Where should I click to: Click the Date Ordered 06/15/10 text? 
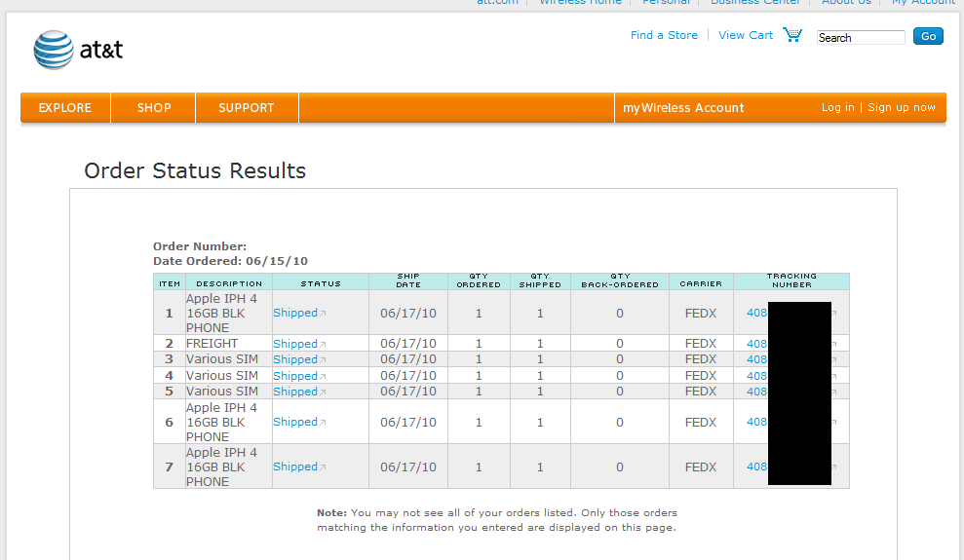(231, 261)
